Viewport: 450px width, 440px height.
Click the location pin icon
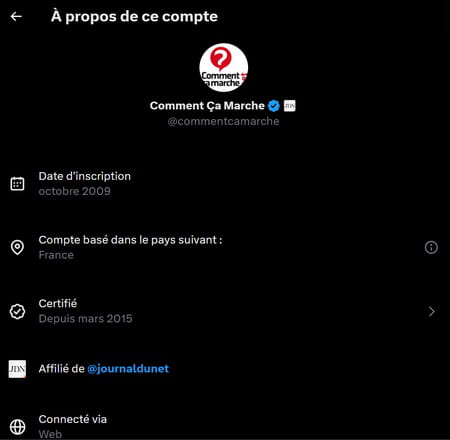pyautogui.click(x=17, y=247)
